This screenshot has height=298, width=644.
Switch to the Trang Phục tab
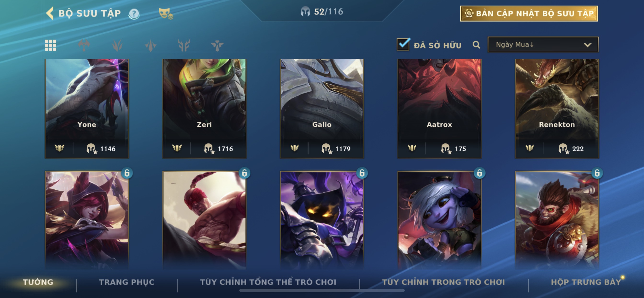coord(127,282)
